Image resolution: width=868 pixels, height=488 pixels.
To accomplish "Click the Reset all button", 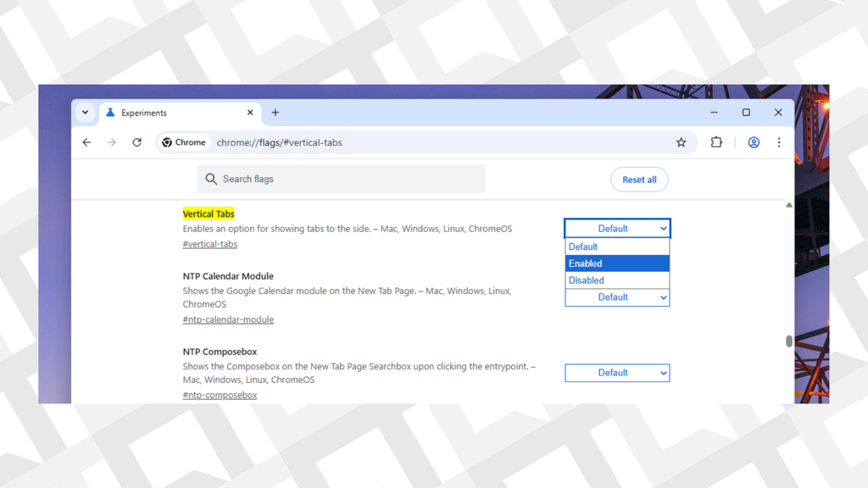I will tap(639, 179).
